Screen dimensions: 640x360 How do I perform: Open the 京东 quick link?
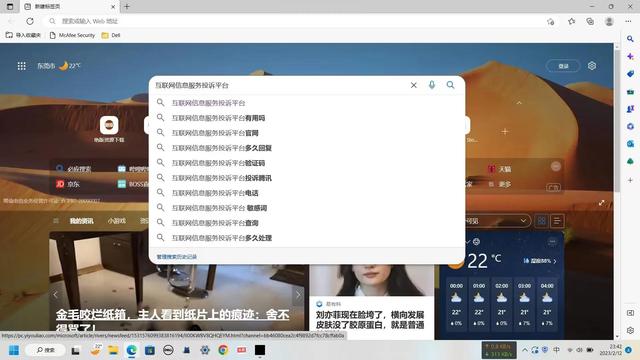pos(68,184)
